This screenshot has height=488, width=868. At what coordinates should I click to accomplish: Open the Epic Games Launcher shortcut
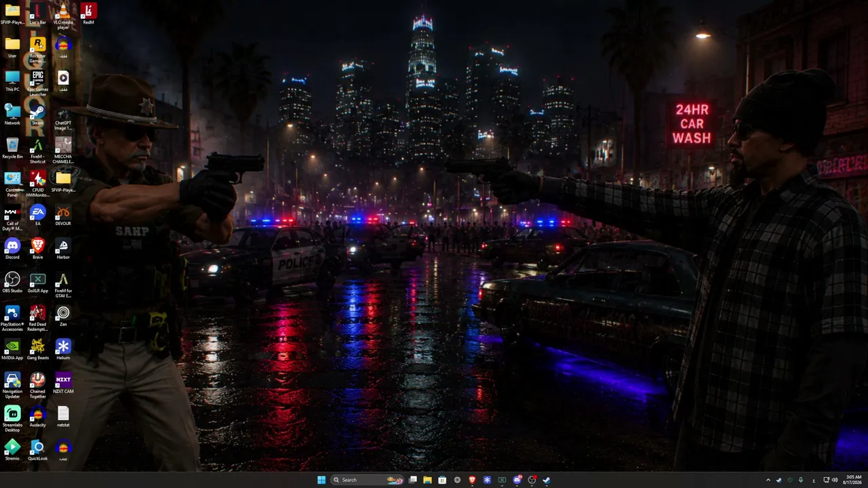click(x=38, y=83)
